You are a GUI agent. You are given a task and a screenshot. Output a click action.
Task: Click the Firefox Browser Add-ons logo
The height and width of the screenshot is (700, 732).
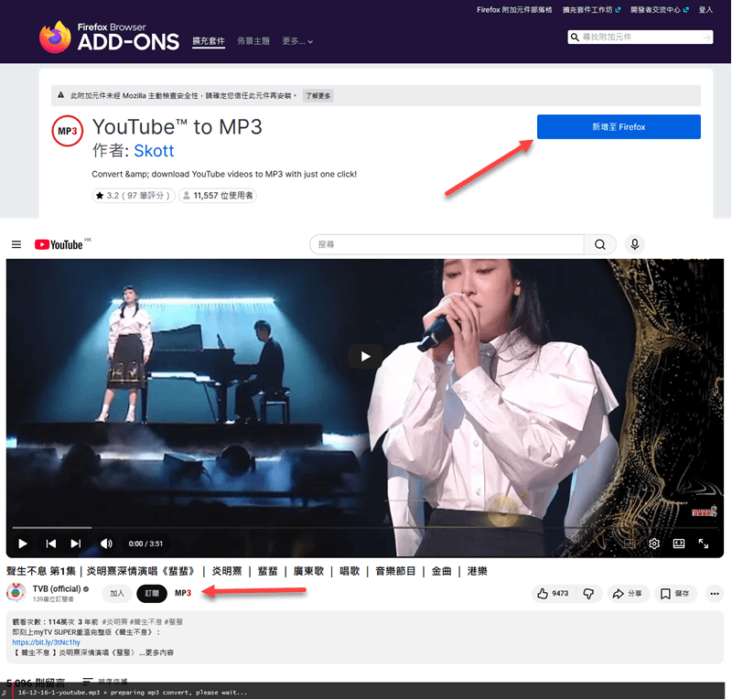[x=109, y=37]
